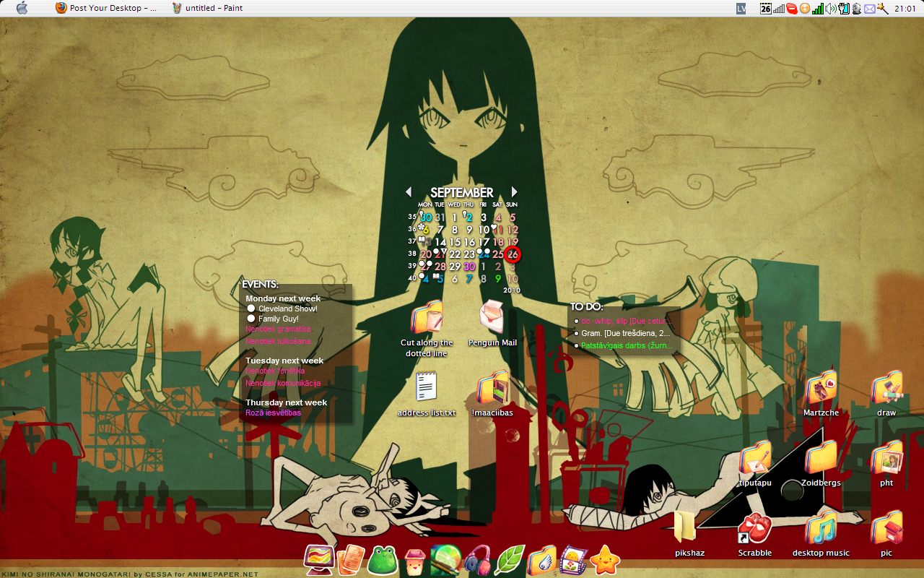Open the Martzche folder
Screen dimensions: 924x578
[821, 394]
